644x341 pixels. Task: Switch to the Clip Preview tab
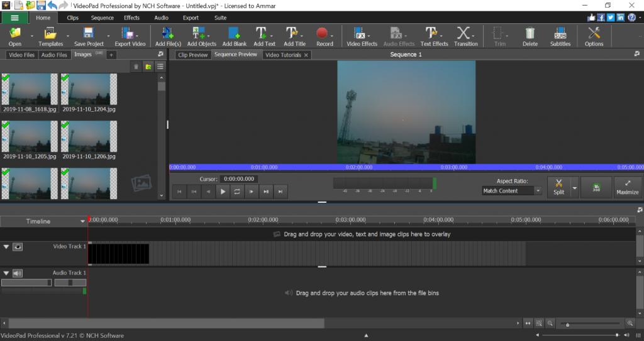pos(193,55)
